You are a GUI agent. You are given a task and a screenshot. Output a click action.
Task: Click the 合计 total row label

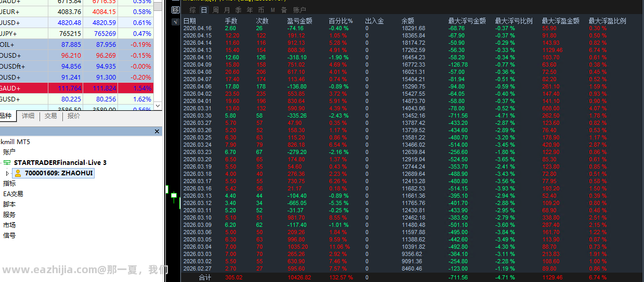205,278
